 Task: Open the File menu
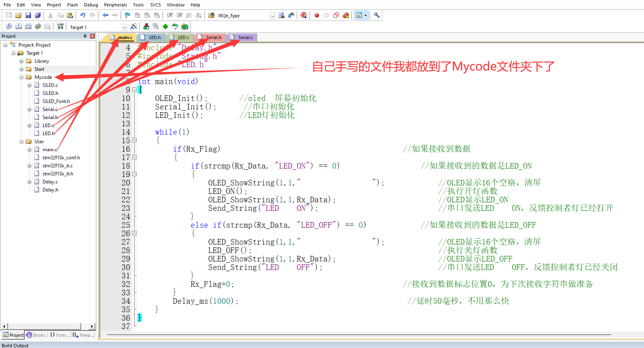coord(7,5)
